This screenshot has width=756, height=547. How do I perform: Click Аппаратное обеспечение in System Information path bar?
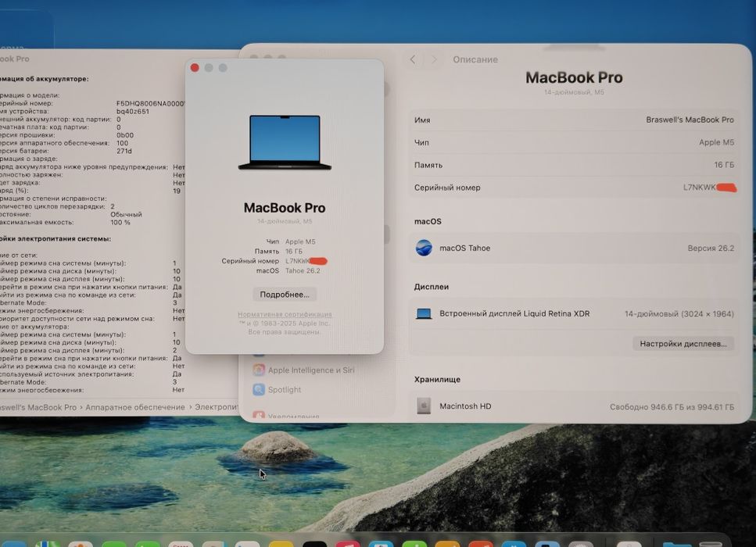(x=135, y=407)
